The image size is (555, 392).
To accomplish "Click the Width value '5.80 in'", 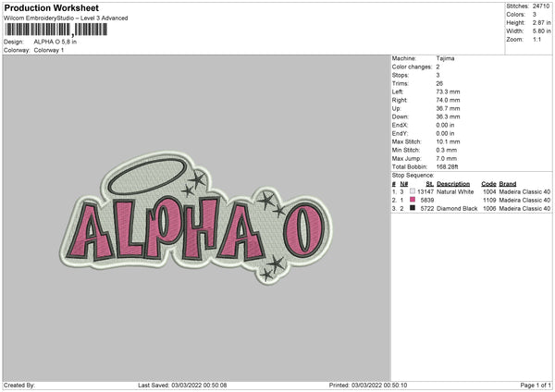I will (x=541, y=31).
